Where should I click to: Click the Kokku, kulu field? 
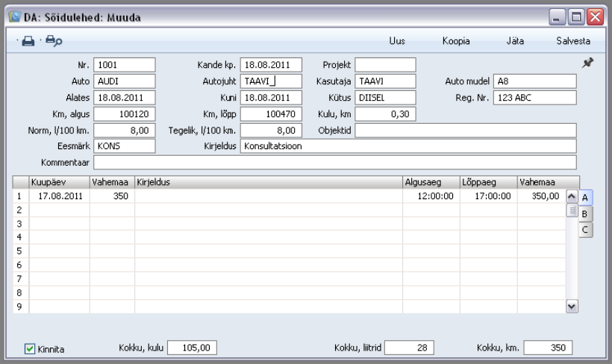click(x=192, y=348)
